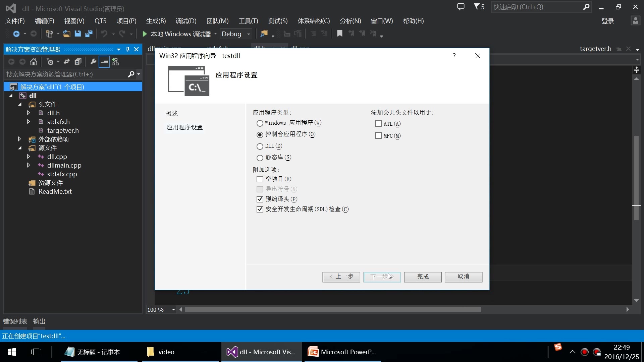
Task: Select Windows application radio button
Action: [260, 123]
